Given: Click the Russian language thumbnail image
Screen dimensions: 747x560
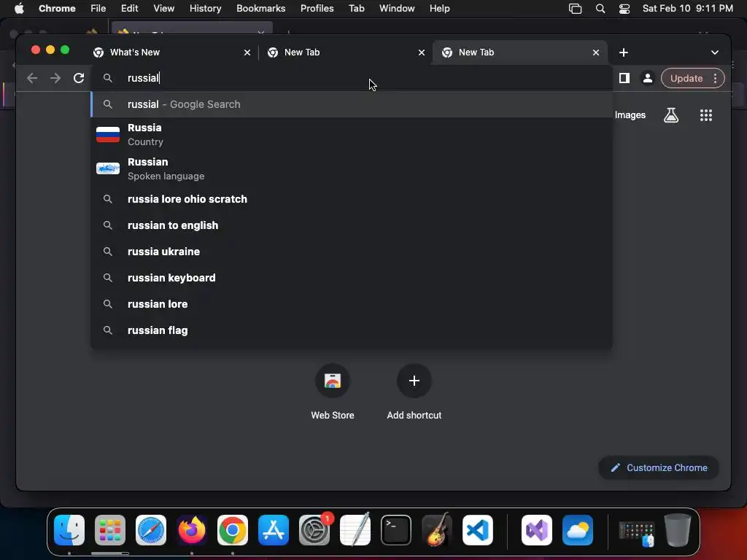Looking at the screenshot, I should pyautogui.click(x=108, y=168).
